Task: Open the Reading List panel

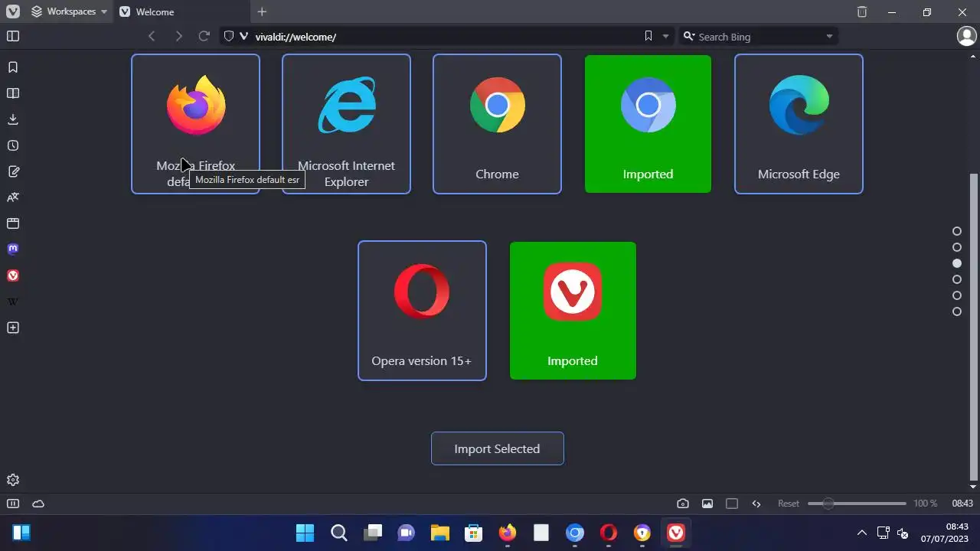Action: [13, 93]
